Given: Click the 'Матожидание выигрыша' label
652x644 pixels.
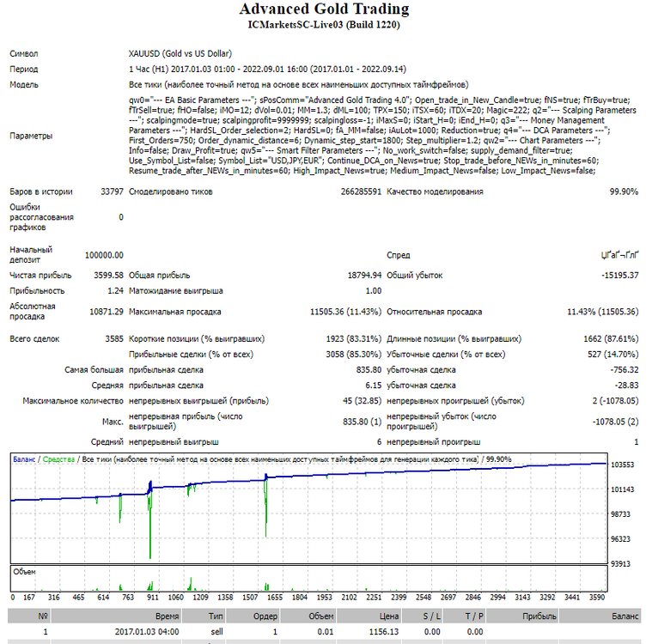Looking at the screenshot, I should tap(176, 290).
